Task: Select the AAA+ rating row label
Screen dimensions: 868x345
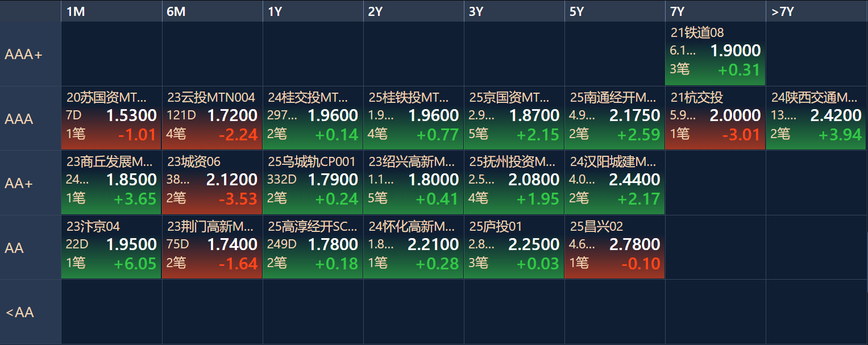Action: click(x=31, y=54)
